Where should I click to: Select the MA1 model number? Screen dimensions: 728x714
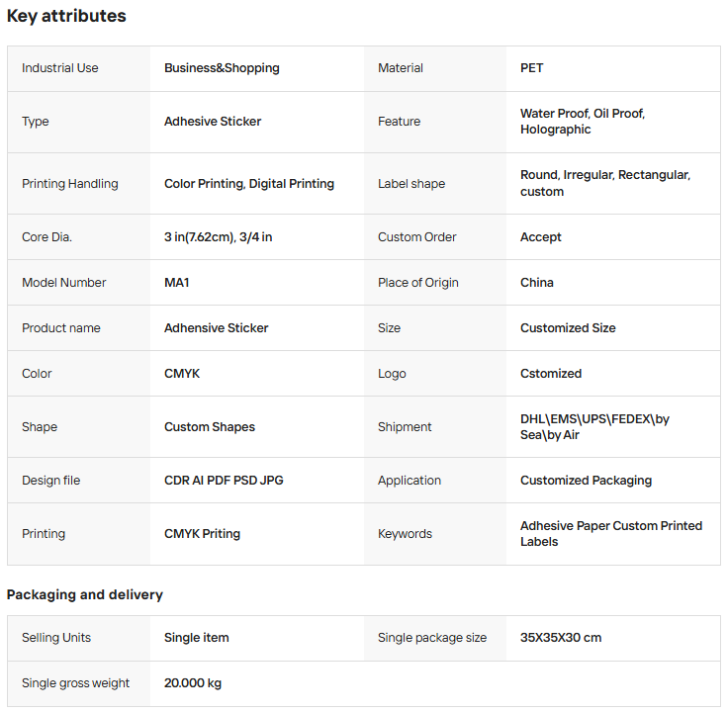[177, 283]
